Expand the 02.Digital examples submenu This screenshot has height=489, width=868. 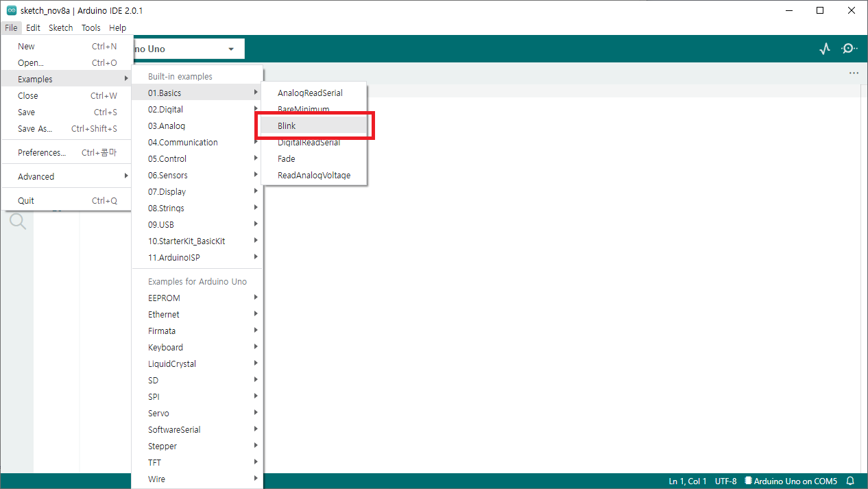[x=197, y=110]
